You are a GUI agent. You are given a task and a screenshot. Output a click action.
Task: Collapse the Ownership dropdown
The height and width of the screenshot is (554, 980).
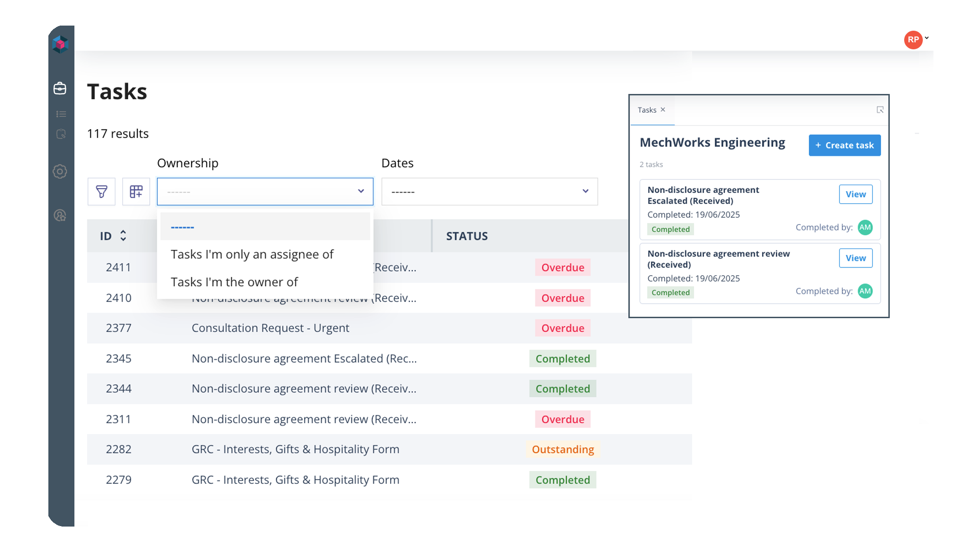[x=360, y=191]
